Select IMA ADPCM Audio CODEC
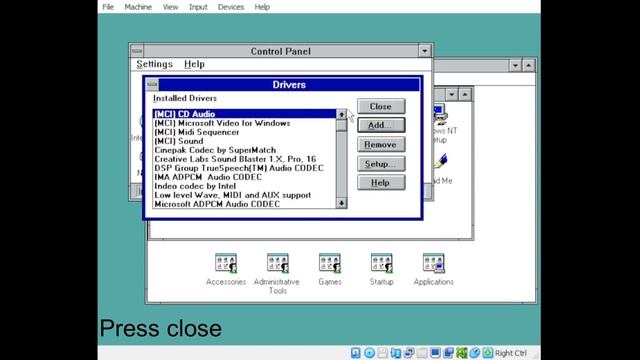Viewport: 640px width, 360px height. [x=244, y=177]
